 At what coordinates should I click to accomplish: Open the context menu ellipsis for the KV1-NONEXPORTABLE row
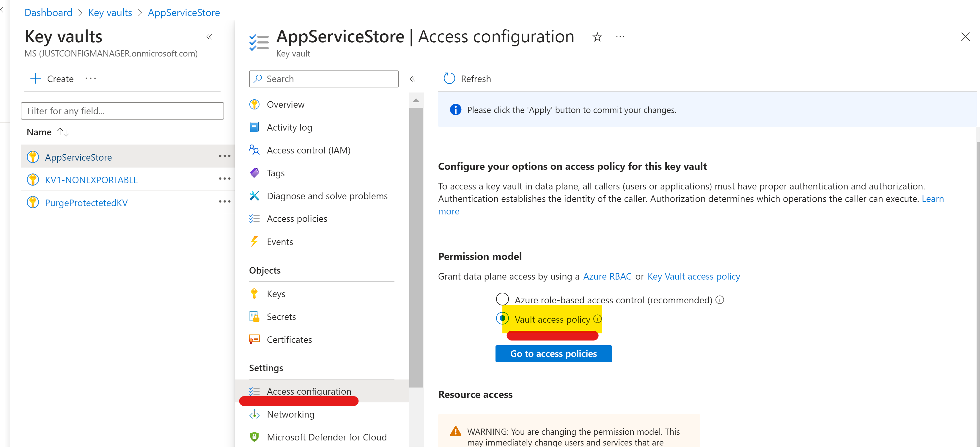point(225,179)
